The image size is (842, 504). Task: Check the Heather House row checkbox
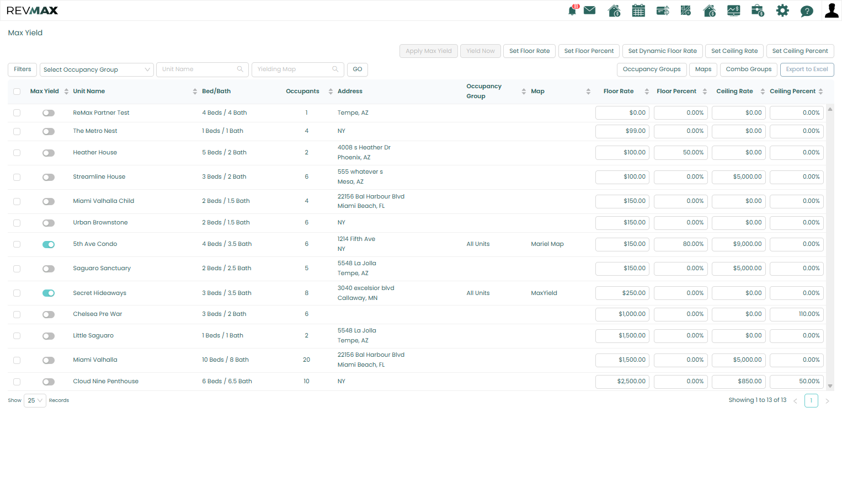pos(17,153)
